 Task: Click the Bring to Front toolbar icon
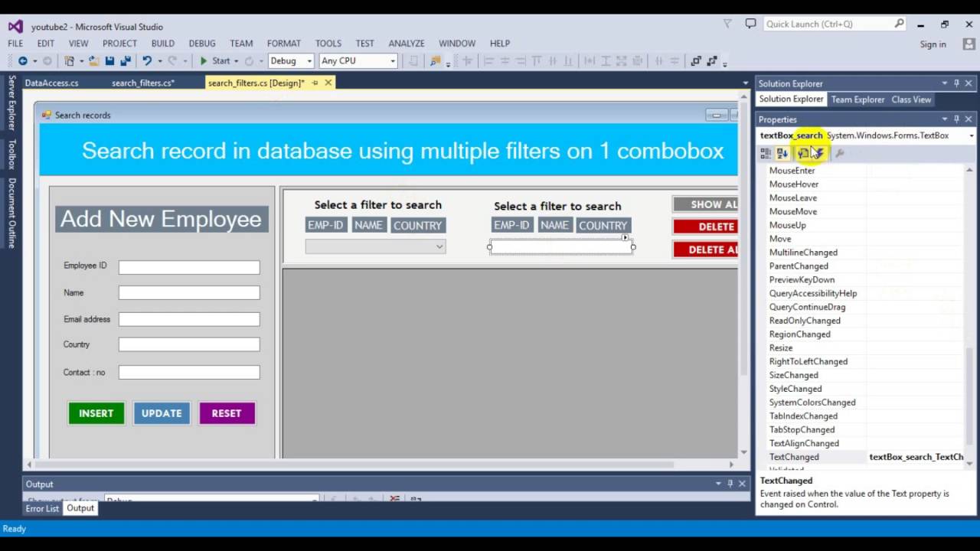tap(696, 61)
